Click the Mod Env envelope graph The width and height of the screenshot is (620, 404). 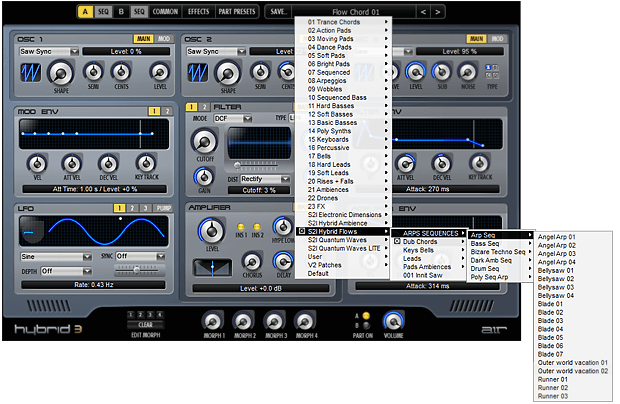[x=94, y=134]
